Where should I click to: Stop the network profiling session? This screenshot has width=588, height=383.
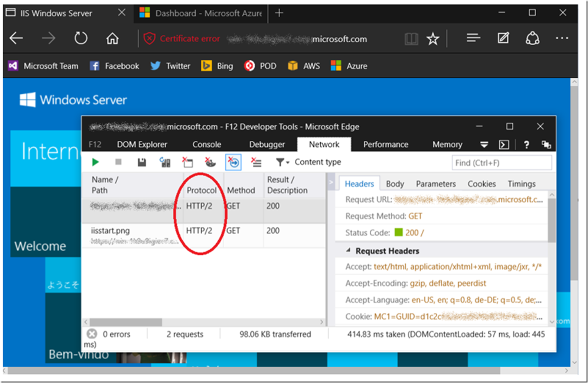tap(118, 162)
